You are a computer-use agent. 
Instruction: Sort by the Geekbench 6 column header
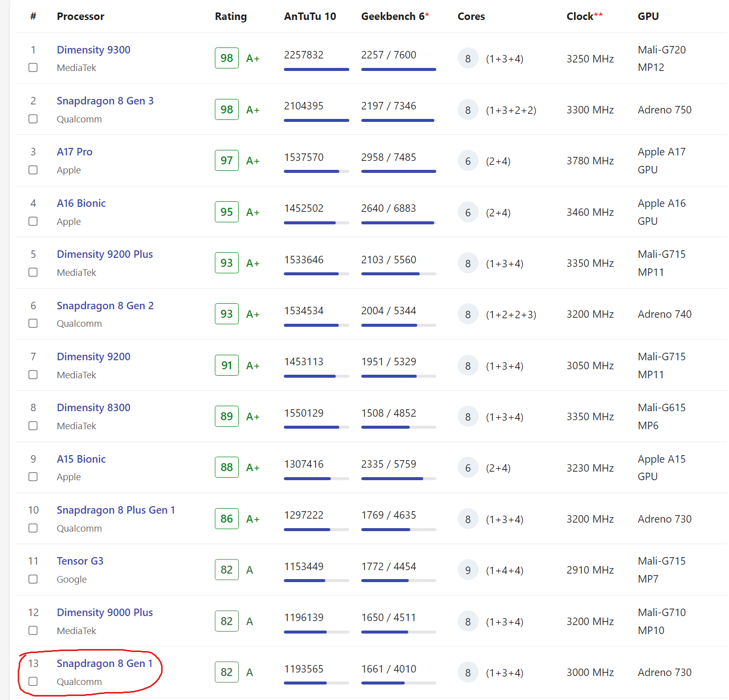395,16
